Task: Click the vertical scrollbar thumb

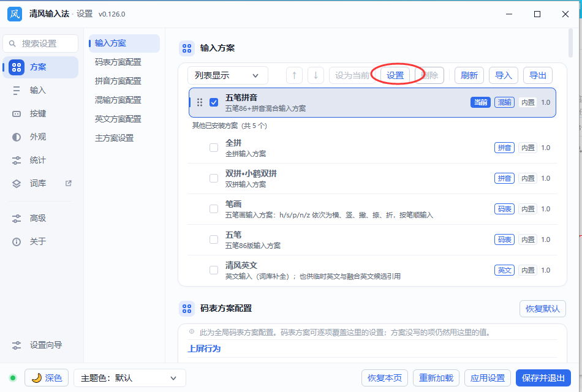Action: 570,43
